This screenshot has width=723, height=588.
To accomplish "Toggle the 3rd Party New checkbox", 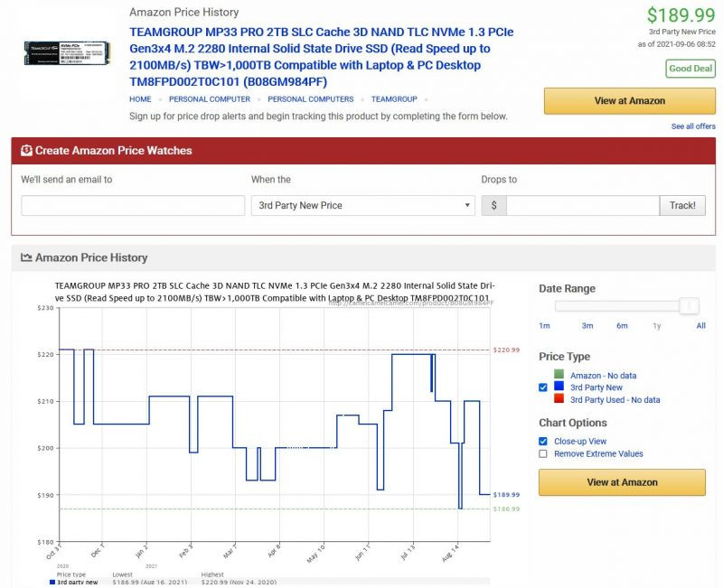I will pos(543,387).
